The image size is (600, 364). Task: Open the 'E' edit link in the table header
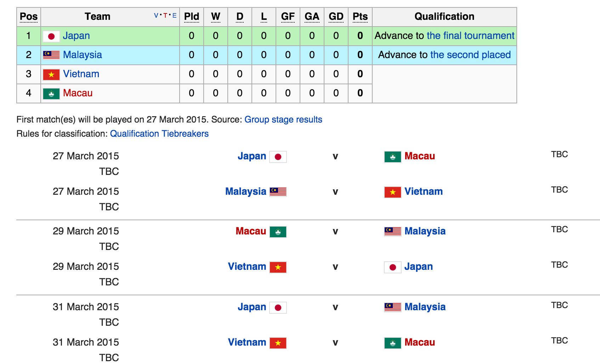(174, 16)
